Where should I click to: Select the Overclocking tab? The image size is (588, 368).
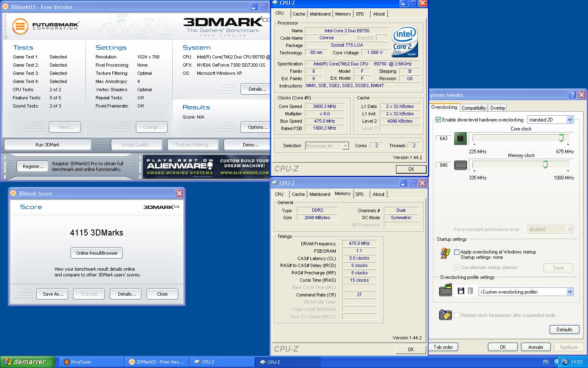pyautogui.click(x=444, y=107)
